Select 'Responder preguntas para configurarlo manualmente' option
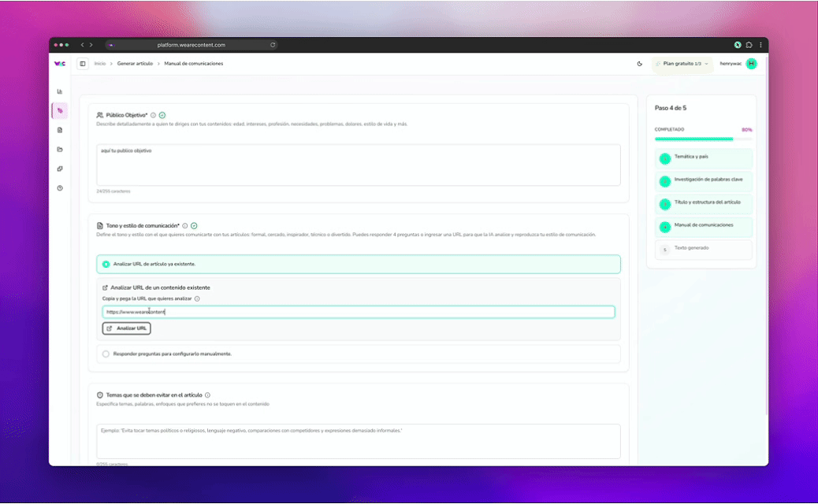818x504 pixels. tap(106, 354)
